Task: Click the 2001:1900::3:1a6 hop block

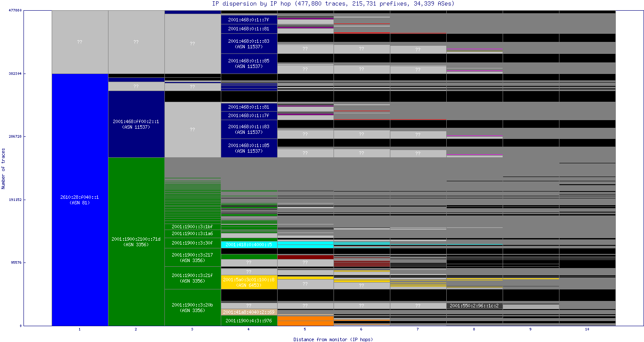Action: pyautogui.click(x=193, y=233)
